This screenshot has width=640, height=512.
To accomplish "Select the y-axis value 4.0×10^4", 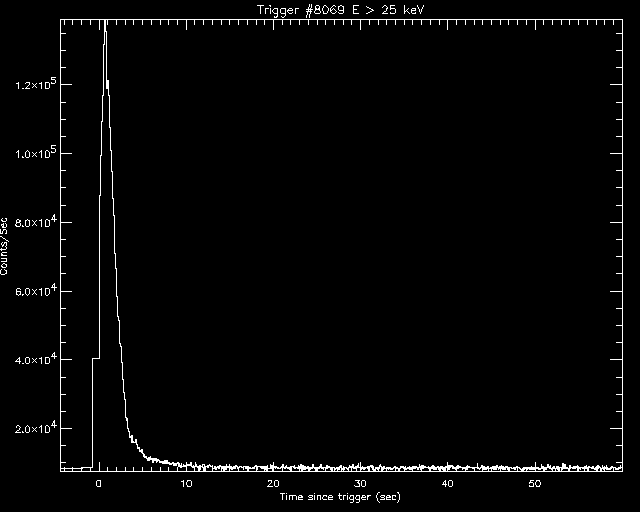I will 36,359.
